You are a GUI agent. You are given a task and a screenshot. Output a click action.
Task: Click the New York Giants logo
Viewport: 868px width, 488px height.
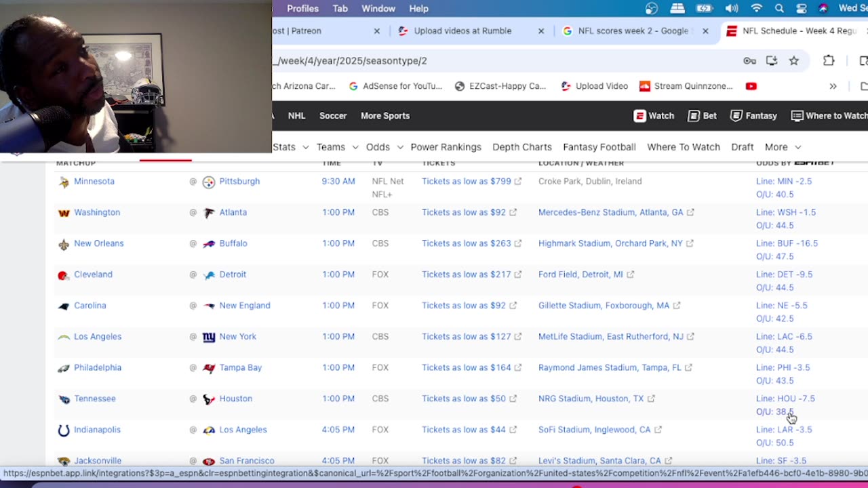point(209,338)
